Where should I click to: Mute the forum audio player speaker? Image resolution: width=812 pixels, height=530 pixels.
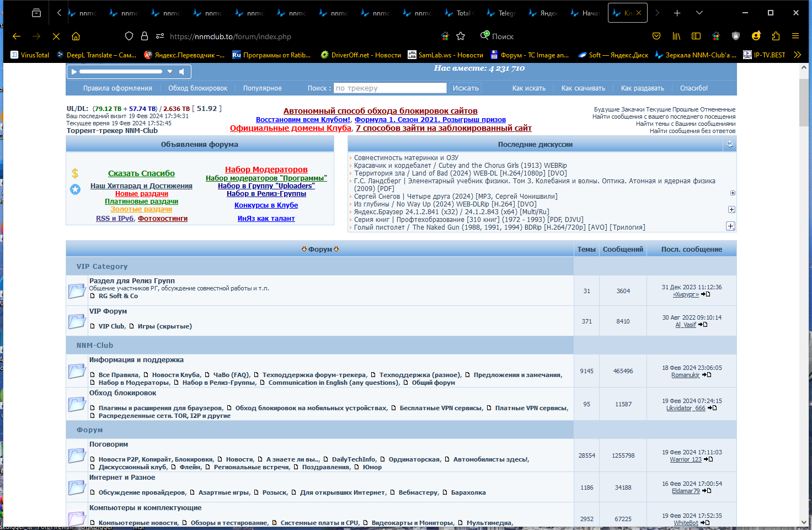click(182, 71)
